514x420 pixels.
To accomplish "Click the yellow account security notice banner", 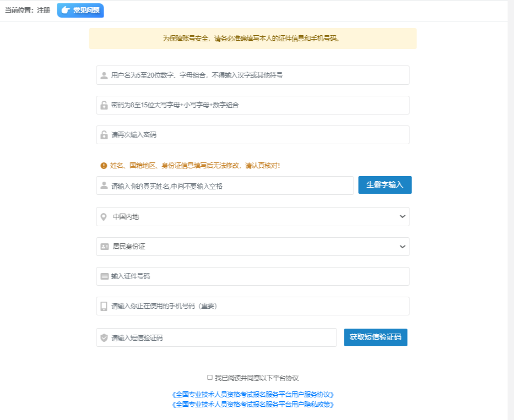I will click(253, 39).
